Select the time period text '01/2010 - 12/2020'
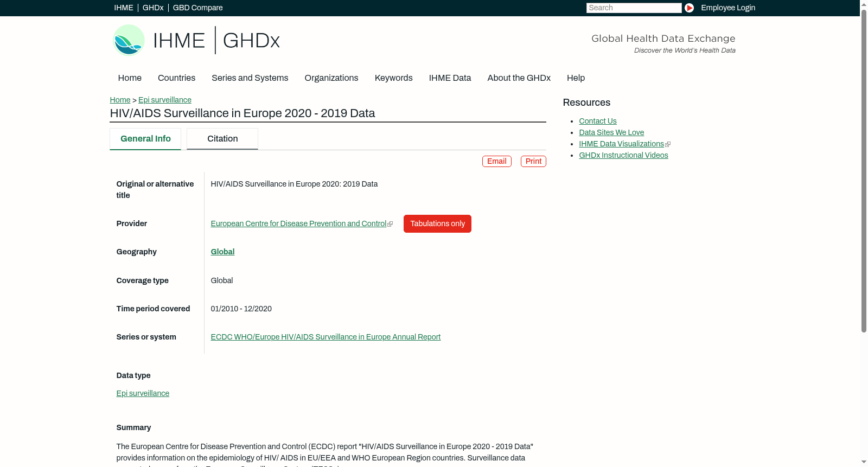 [x=241, y=309]
